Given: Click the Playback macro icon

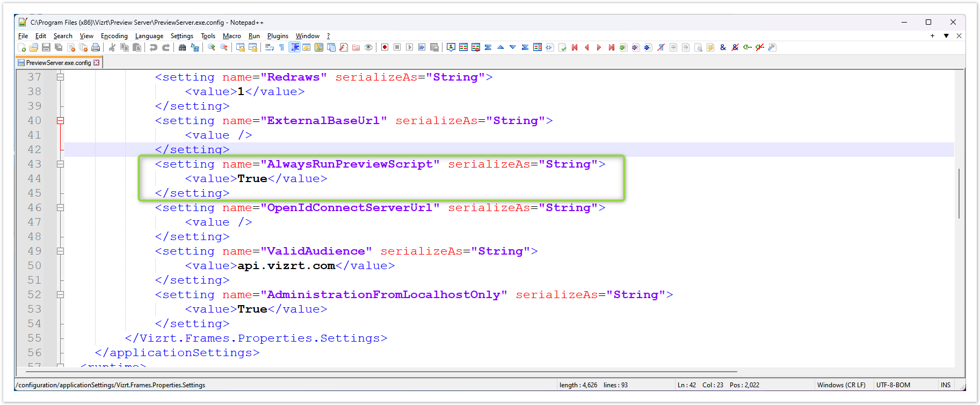Looking at the screenshot, I should point(410,48).
